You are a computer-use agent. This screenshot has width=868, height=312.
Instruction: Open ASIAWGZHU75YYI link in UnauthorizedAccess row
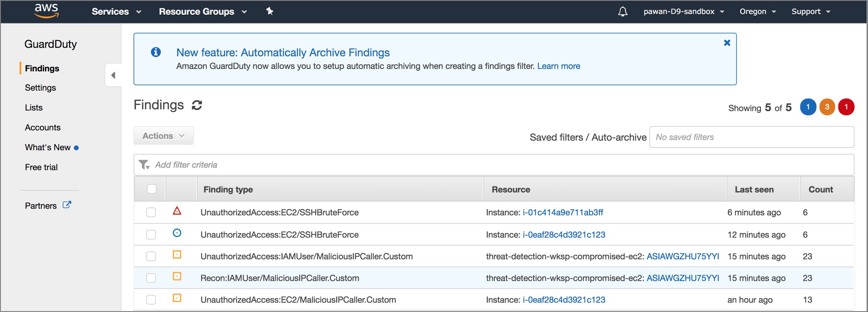tap(683, 256)
